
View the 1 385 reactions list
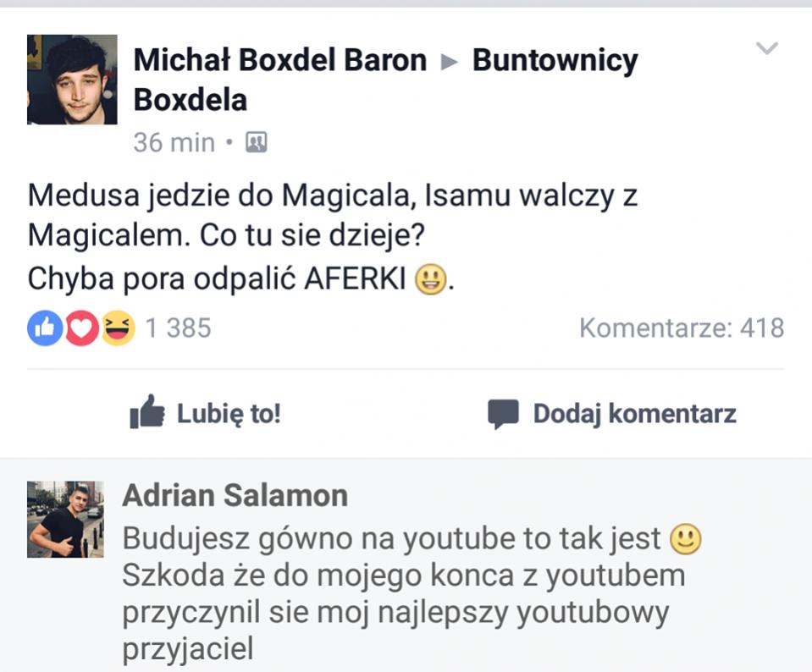pyautogui.click(x=178, y=328)
